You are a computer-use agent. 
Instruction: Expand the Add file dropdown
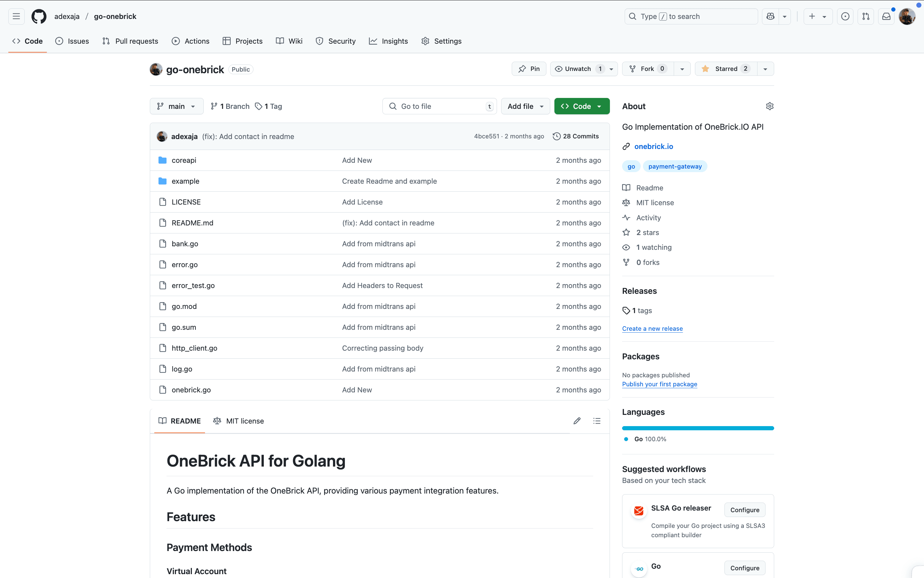526,106
